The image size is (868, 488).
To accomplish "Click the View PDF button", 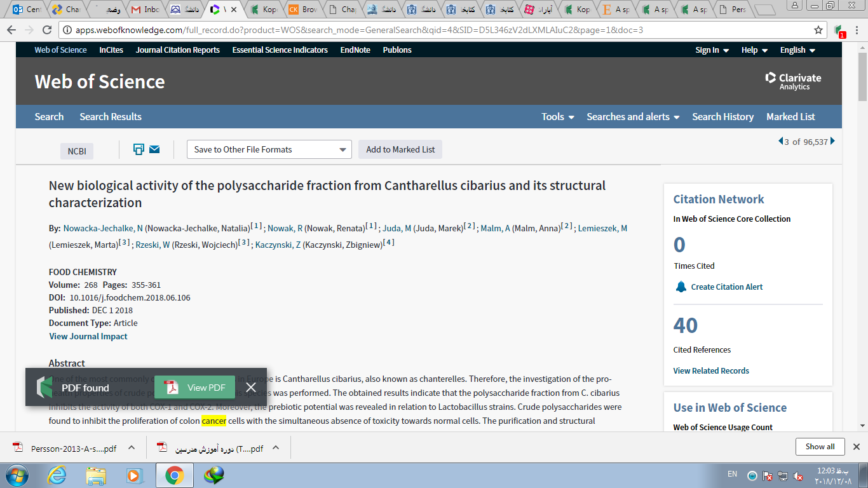I will (x=195, y=388).
